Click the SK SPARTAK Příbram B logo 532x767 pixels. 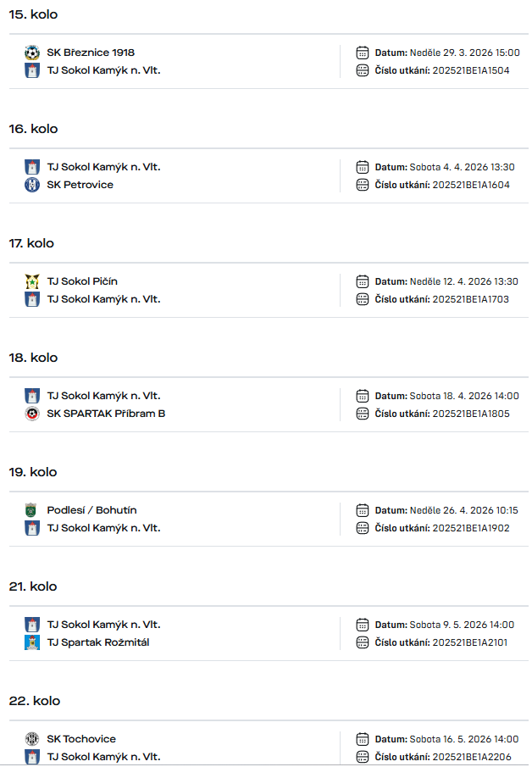(x=32, y=414)
